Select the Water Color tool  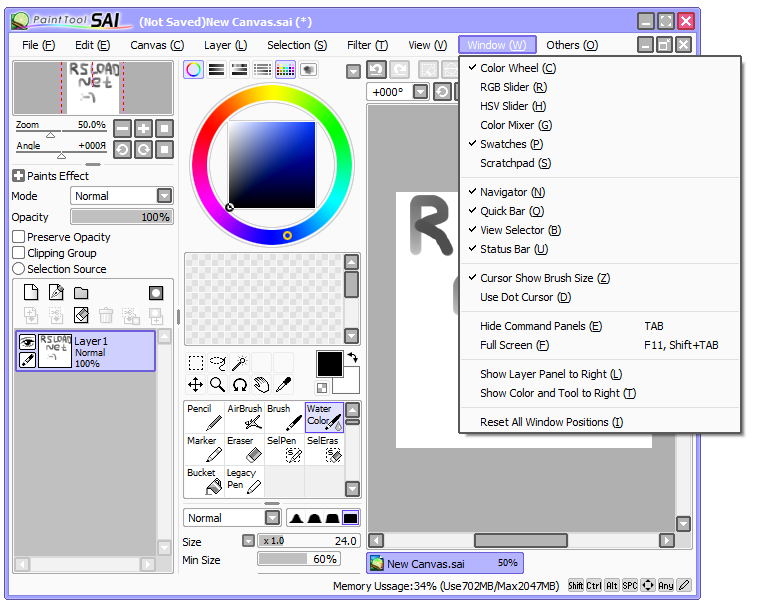tap(324, 417)
